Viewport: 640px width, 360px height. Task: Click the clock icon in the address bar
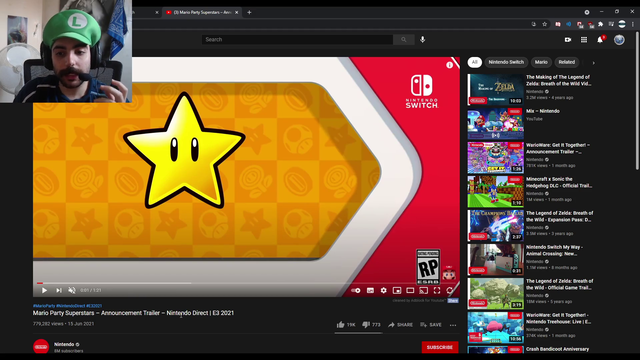click(533, 24)
